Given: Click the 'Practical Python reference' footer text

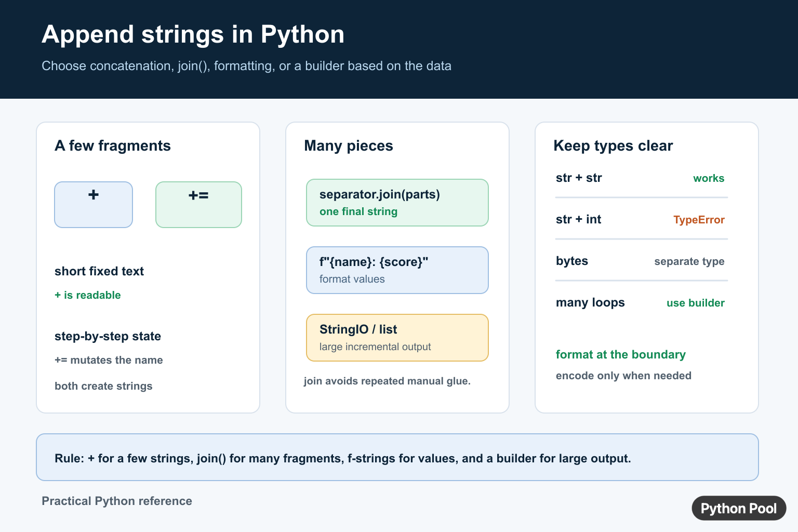Looking at the screenshot, I should tap(117, 501).
